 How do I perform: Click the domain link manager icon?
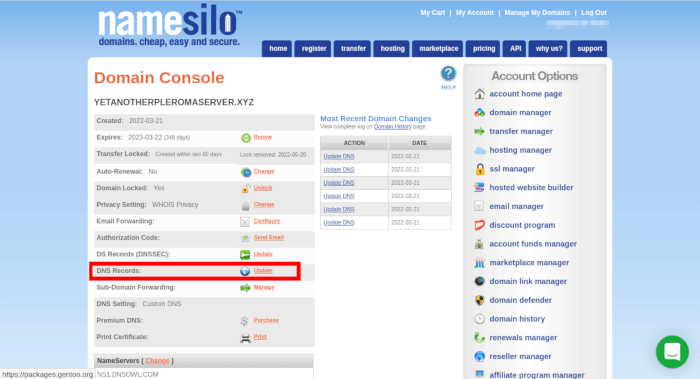(x=479, y=281)
